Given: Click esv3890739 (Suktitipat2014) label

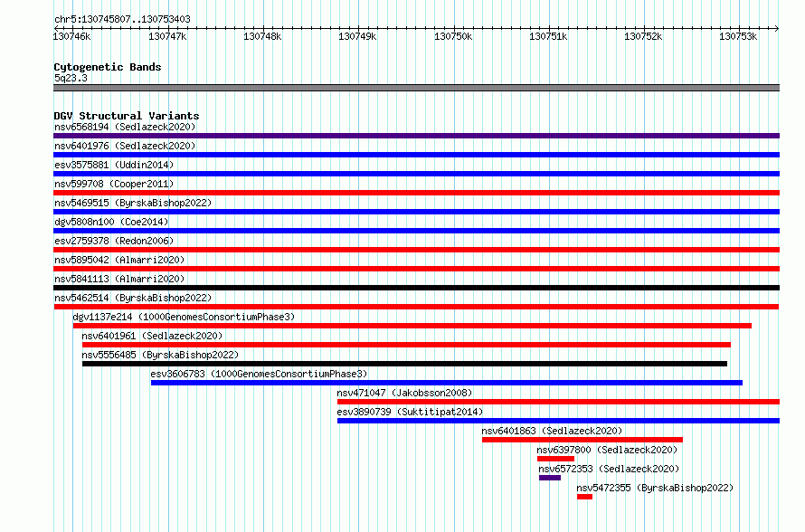Looking at the screenshot, I should (410, 412).
